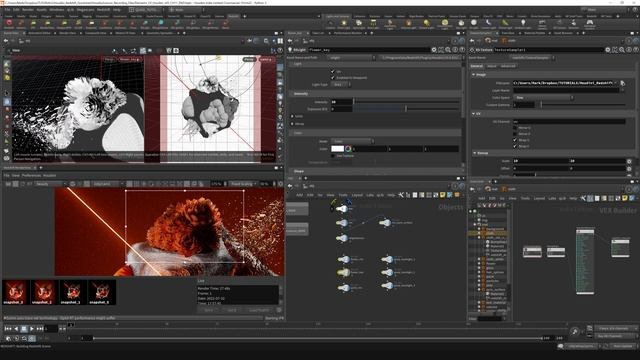Click the stop button in playbar
The height and width of the screenshot is (360, 640).
(x=24, y=329)
